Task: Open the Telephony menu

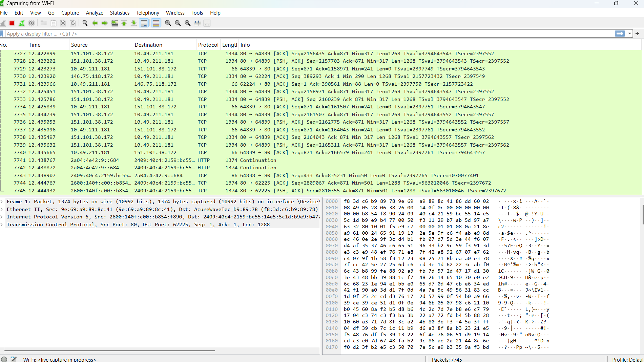Action: [x=147, y=13]
